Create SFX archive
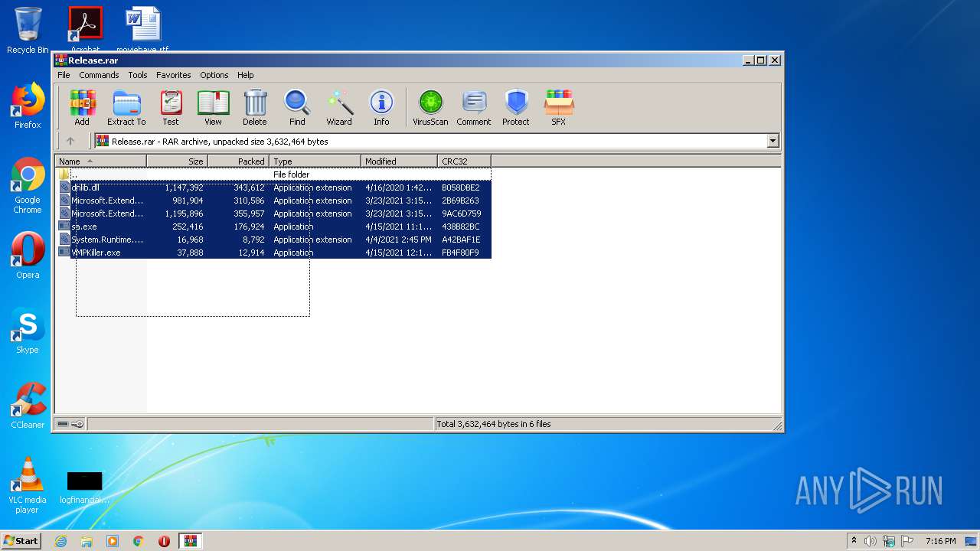This screenshot has height=551, width=980. [x=559, y=107]
